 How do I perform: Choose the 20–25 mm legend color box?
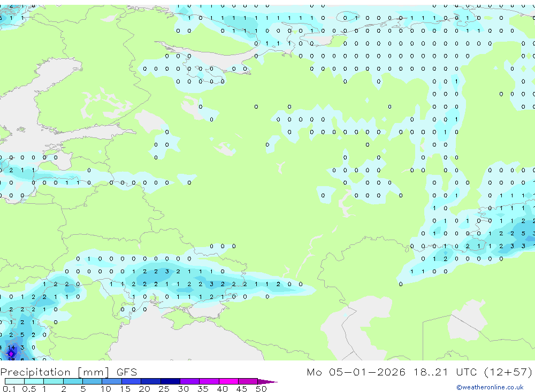tap(150, 381)
